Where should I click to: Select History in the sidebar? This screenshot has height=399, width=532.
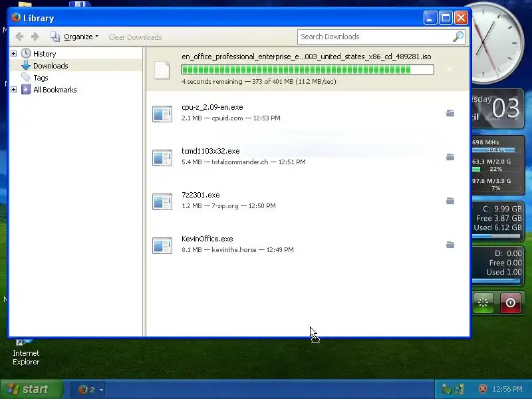tap(45, 54)
